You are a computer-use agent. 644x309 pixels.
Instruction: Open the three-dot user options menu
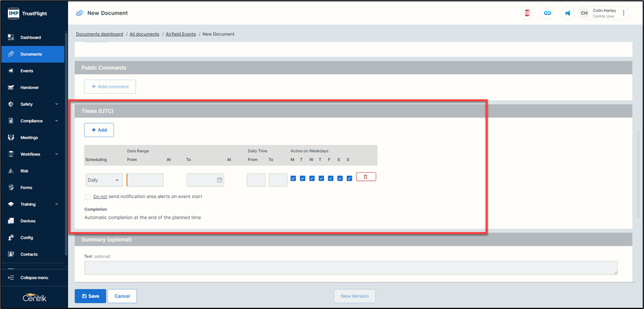point(624,13)
